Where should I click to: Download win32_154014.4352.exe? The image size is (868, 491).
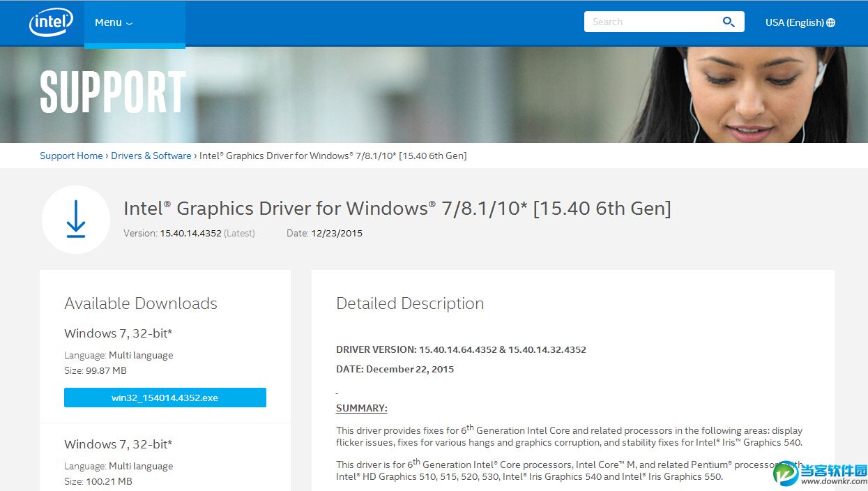tap(165, 398)
